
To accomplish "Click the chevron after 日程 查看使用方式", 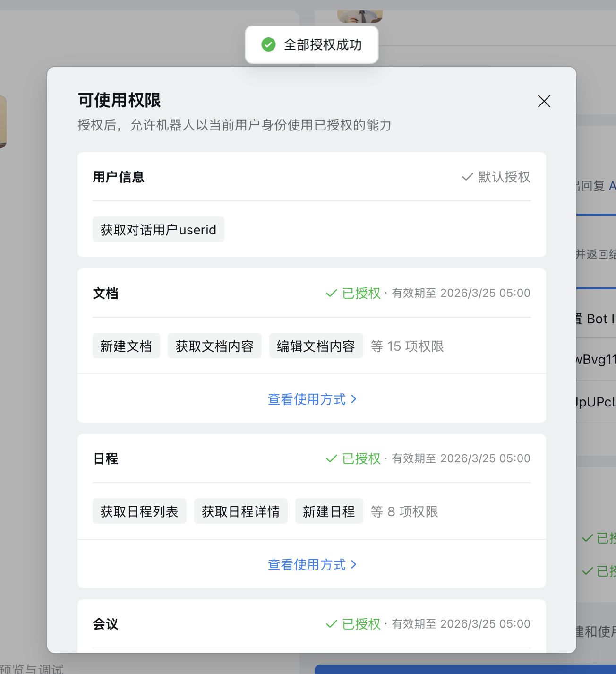I will (354, 565).
